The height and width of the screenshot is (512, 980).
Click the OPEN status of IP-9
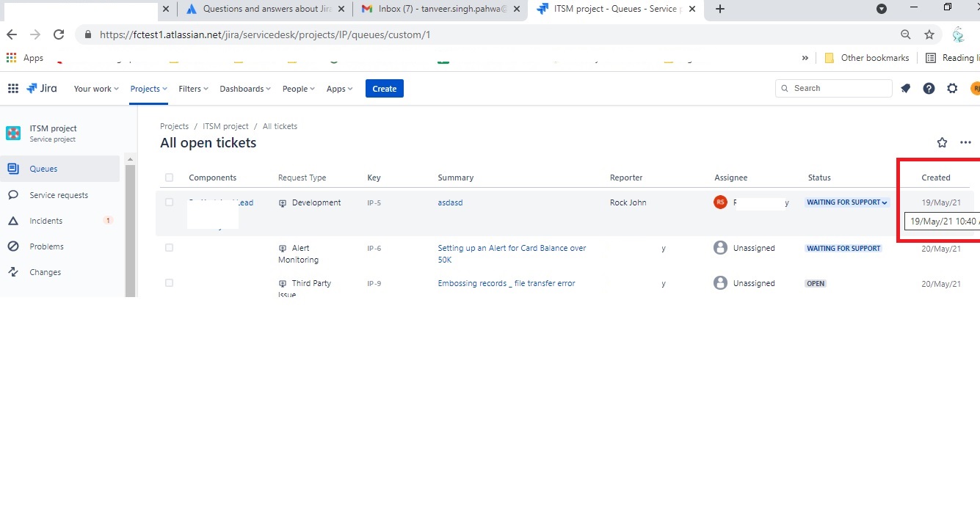[x=816, y=283]
